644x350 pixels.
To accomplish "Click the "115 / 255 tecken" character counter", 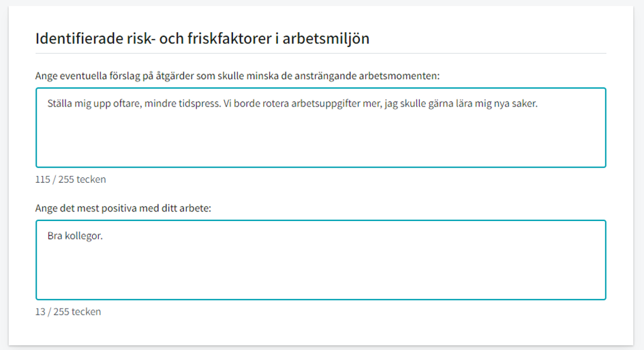I will click(x=71, y=179).
